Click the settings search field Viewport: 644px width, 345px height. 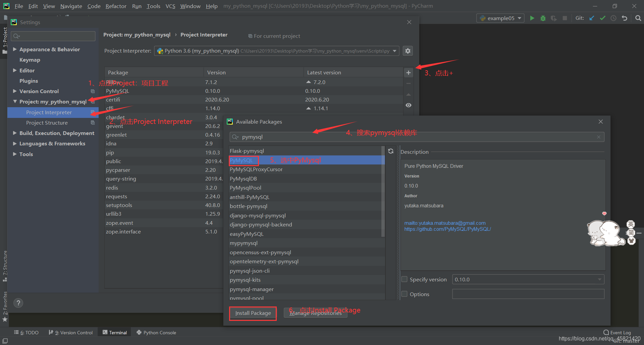(53, 36)
